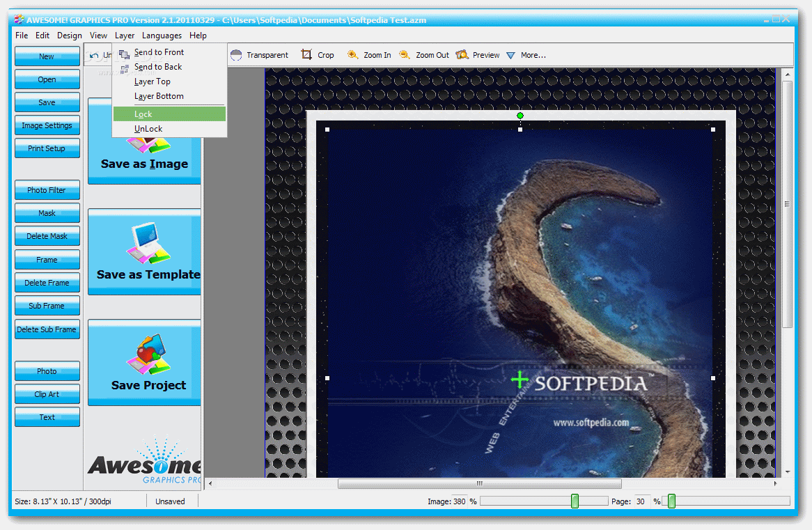The image size is (812, 530).
Task: Click the Preview toolbar icon
Action: tap(462, 54)
